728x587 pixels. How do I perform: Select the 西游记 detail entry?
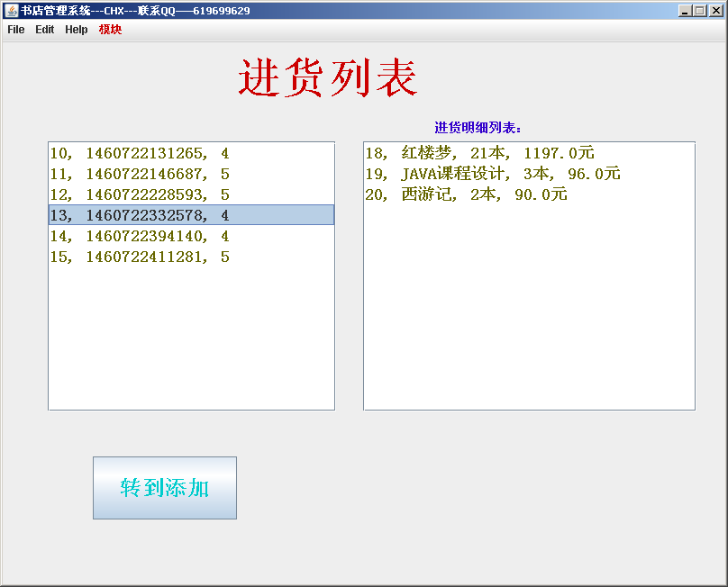(466, 194)
